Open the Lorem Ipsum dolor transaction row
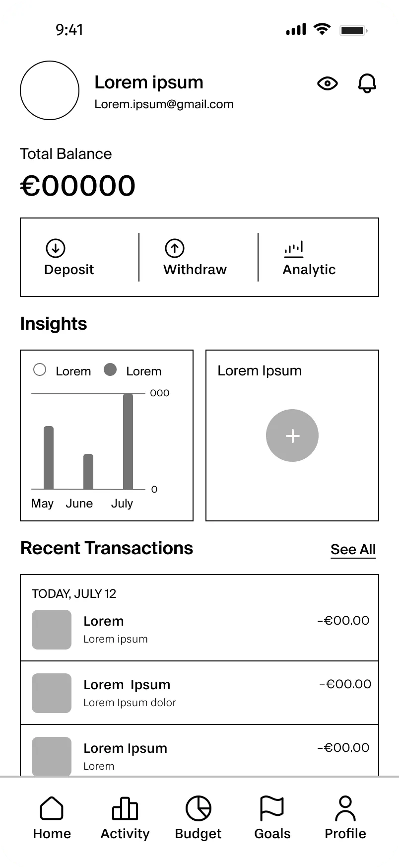Image resolution: width=399 pixels, height=868 pixels. [199, 693]
